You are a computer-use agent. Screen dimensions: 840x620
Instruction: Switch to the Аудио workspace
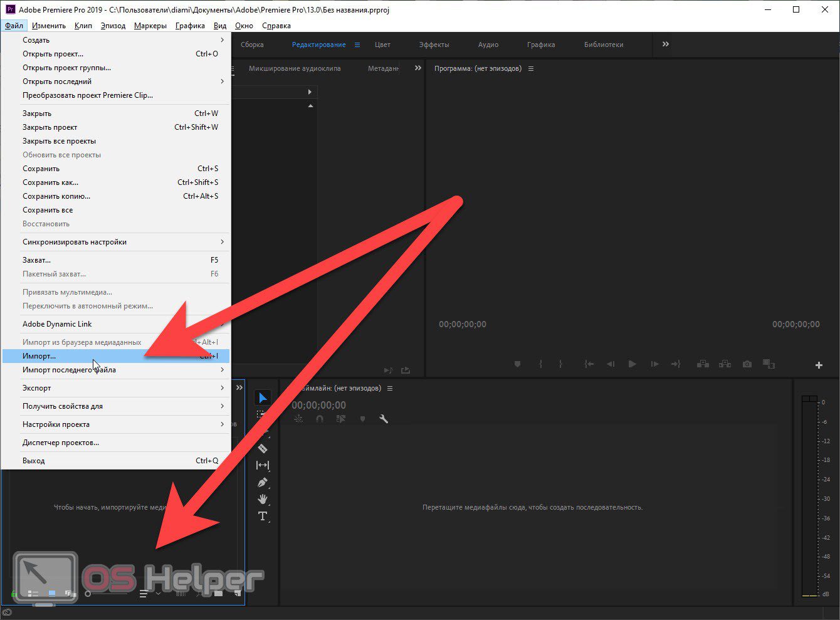point(488,45)
